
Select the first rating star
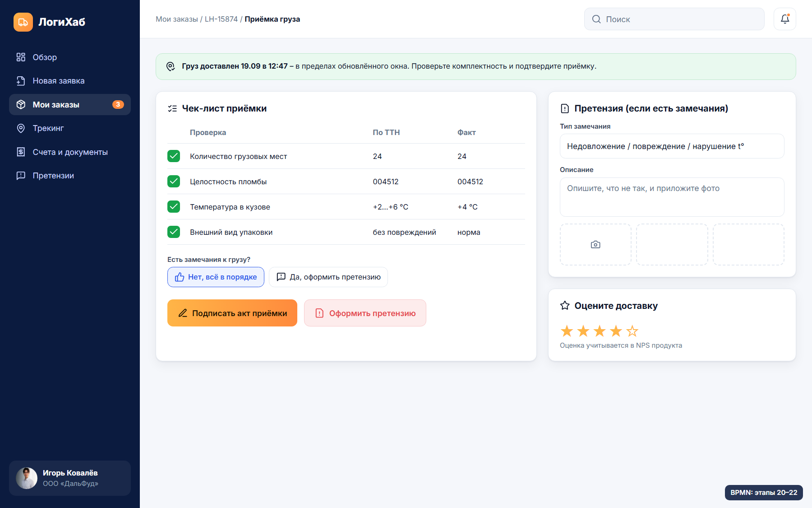pos(567,331)
